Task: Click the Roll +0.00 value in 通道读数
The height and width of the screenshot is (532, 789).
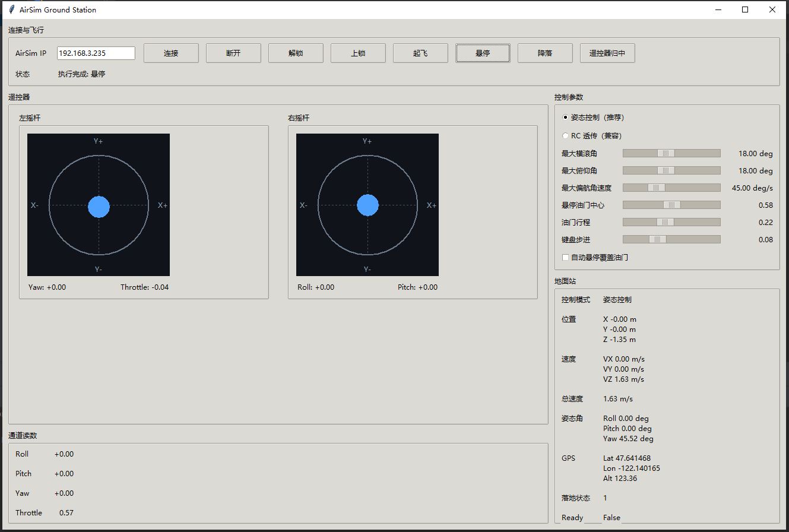Action: tap(64, 454)
